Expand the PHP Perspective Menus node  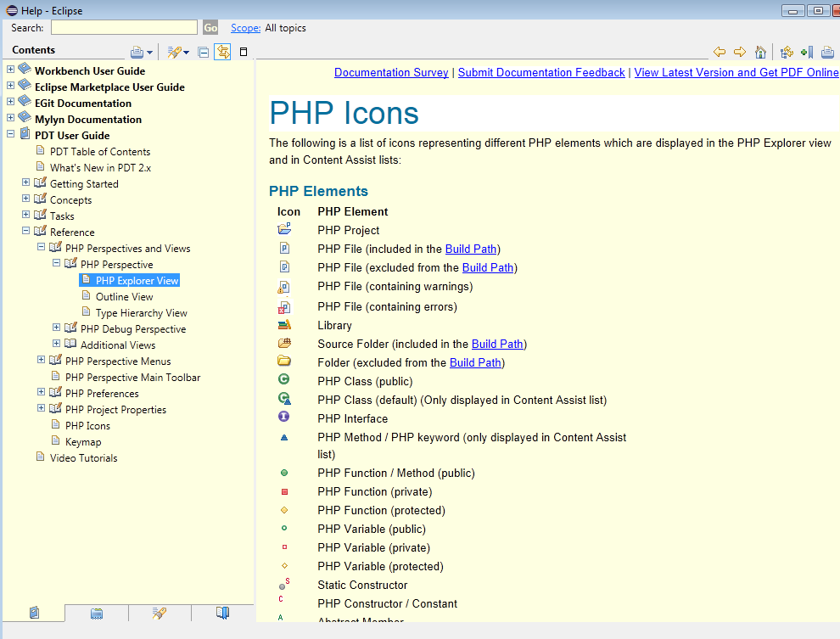tap(42, 360)
